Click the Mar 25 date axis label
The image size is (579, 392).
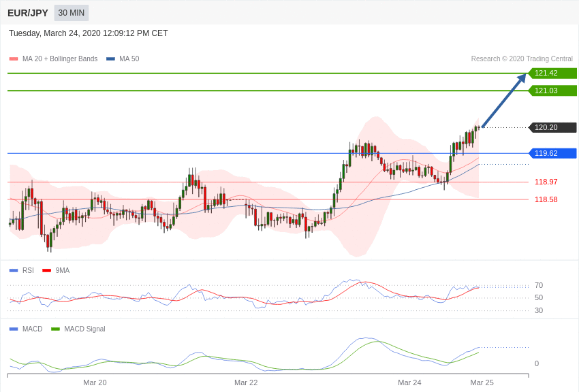[482, 382]
